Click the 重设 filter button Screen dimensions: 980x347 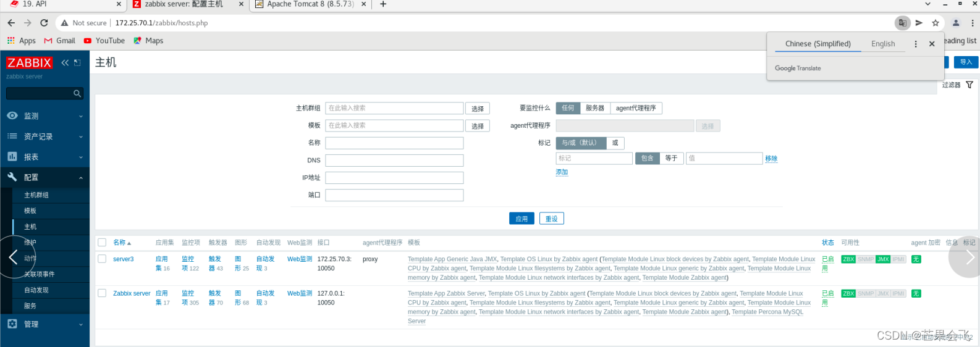(x=552, y=219)
